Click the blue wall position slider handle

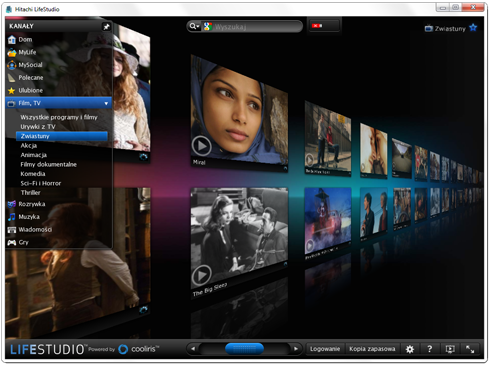(244, 349)
